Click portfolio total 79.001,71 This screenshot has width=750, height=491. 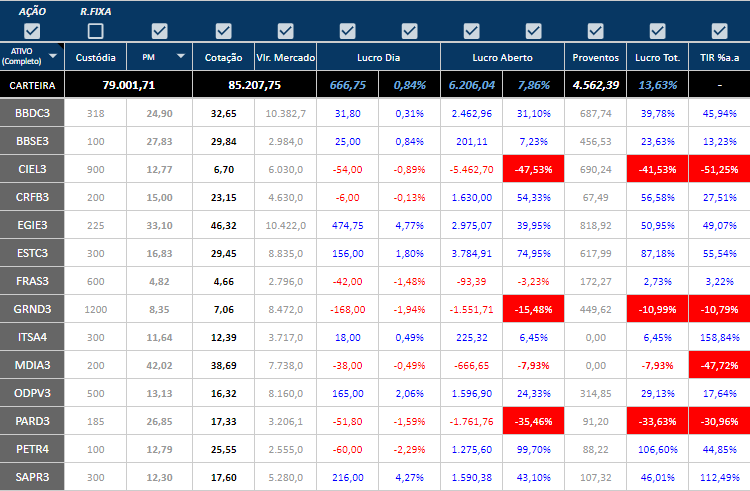pyautogui.click(x=129, y=85)
